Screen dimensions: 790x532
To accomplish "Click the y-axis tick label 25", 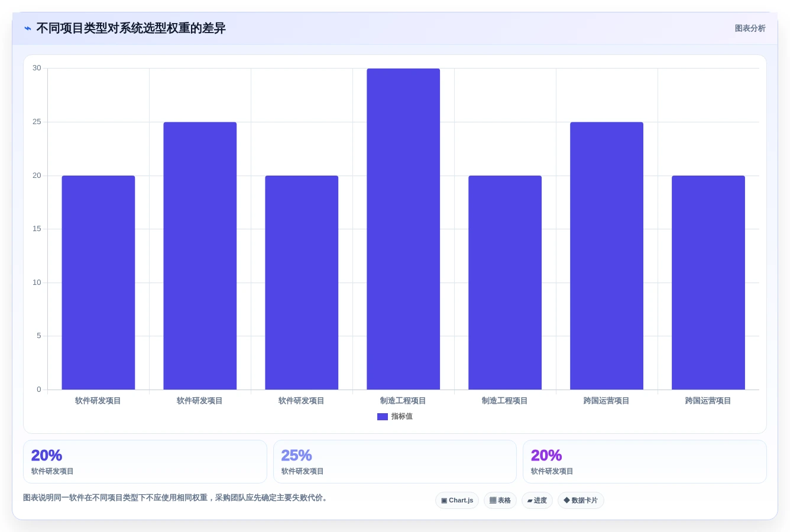I will pos(37,122).
